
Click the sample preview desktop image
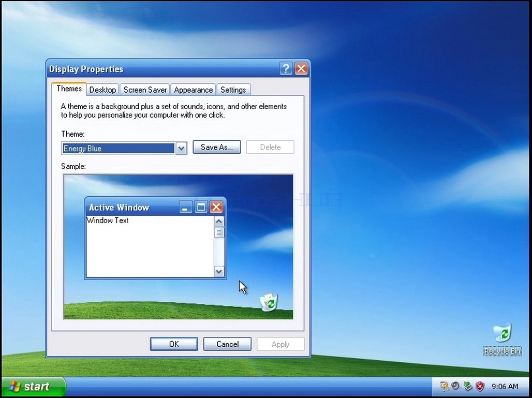179,247
